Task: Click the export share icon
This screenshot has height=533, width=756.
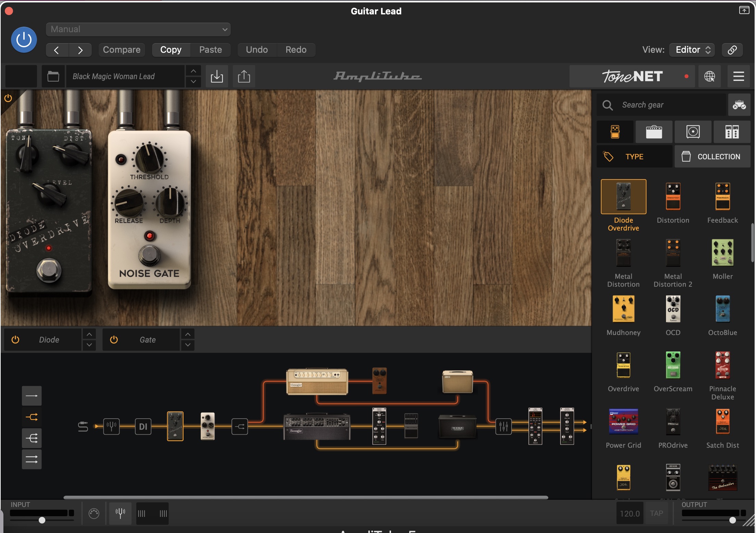Action: (244, 76)
